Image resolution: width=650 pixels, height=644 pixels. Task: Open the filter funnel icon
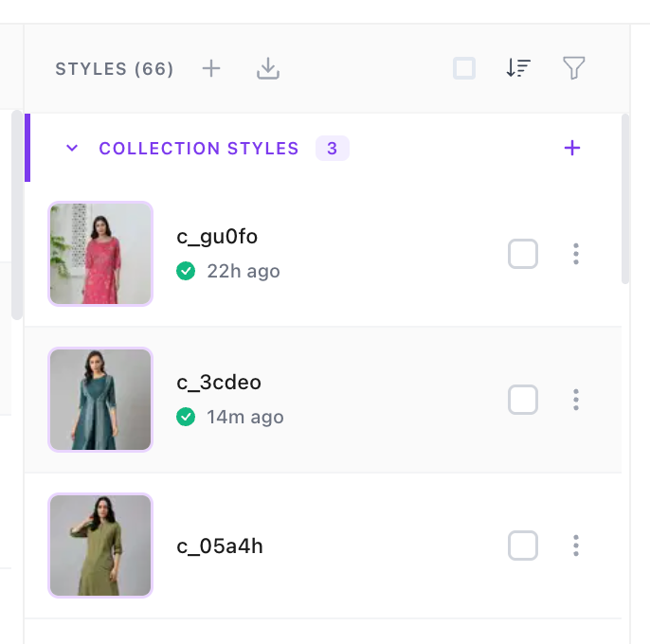point(573,68)
